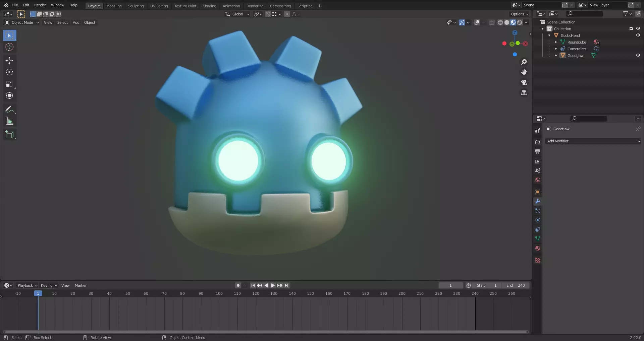Screen dimensions: 644x341
Task: Toggle timeline auto keying record button
Action: coord(238,285)
